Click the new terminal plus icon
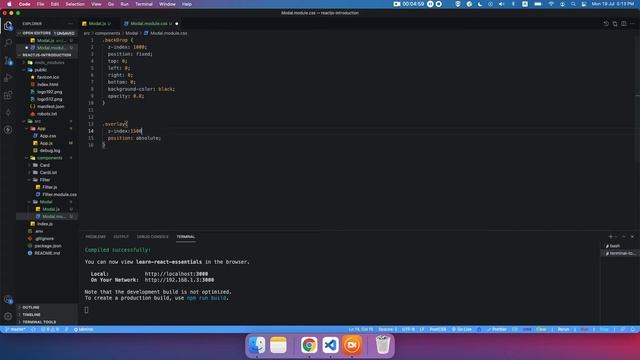The height and width of the screenshot is (360, 640). point(611,237)
